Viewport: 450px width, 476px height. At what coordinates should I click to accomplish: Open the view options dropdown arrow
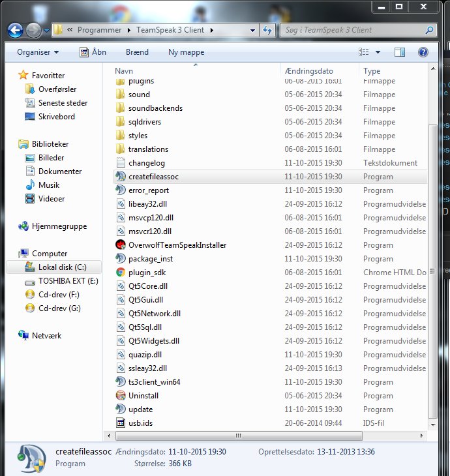[378, 52]
